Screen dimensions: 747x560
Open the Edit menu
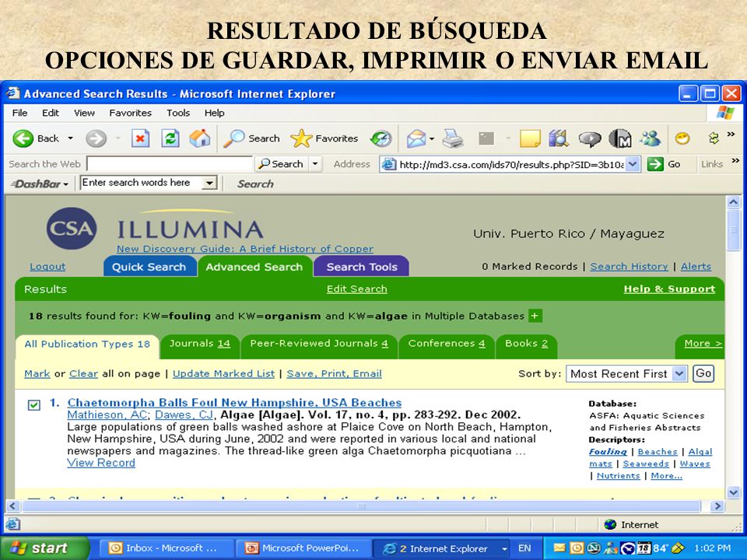coord(51,113)
